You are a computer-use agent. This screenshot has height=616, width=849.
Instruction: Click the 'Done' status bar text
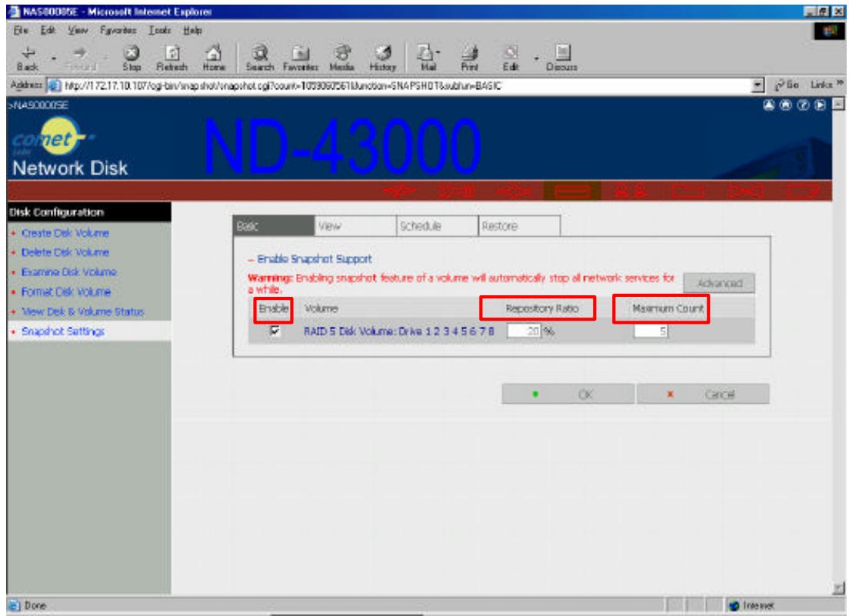[35, 605]
